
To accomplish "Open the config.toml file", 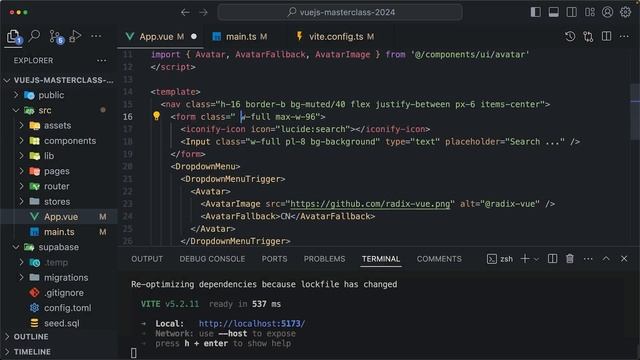I will (59, 308).
